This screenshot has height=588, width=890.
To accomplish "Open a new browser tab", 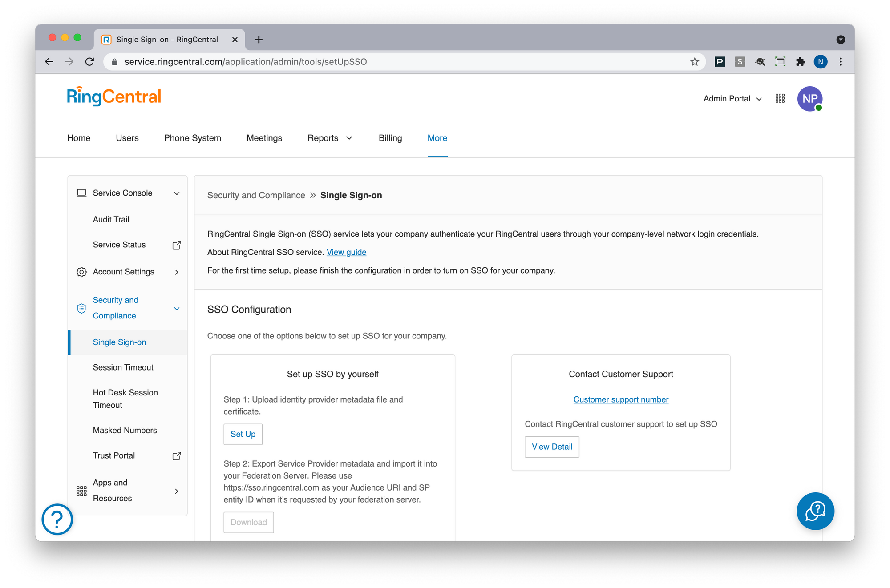I will pos(259,40).
